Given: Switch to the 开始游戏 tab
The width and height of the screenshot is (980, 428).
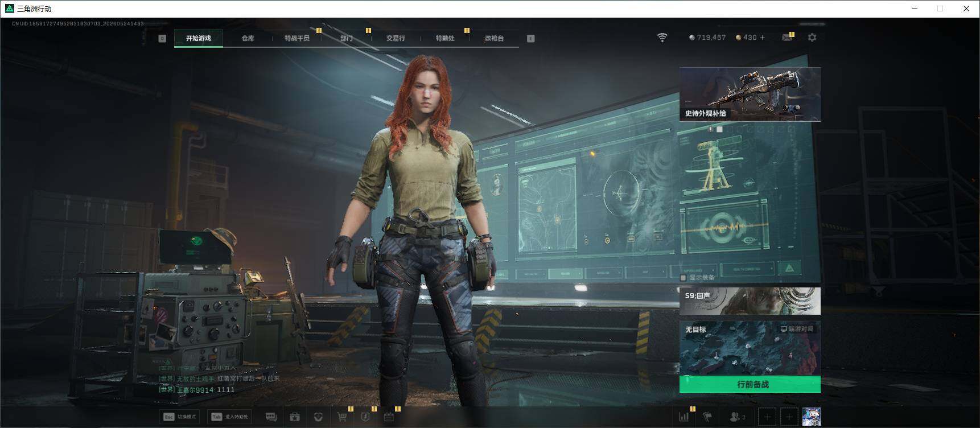Looking at the screenshot, I should click(198, 38).
